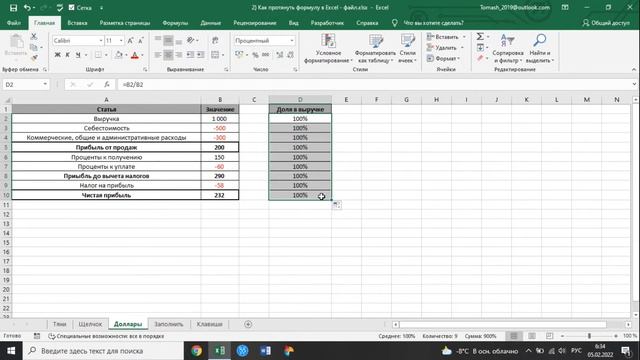The width and height of the screenshot is (640, 360).
Task: Apply the yellow fill color bucket
Action: click(118, 55)
